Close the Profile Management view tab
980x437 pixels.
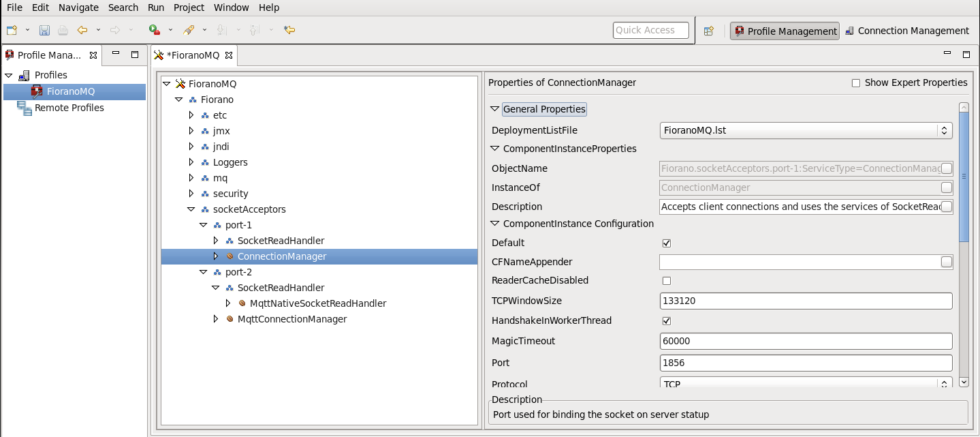[93, 55]
